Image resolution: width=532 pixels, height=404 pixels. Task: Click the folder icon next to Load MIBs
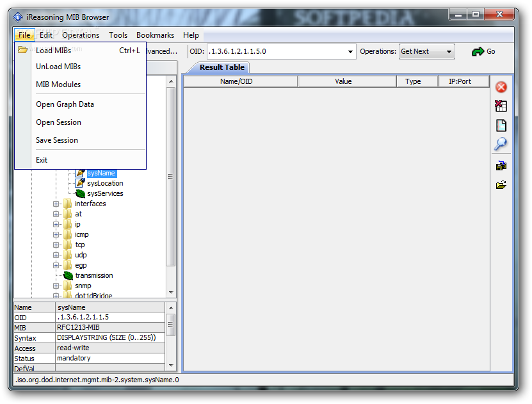(x=23, y=50)
